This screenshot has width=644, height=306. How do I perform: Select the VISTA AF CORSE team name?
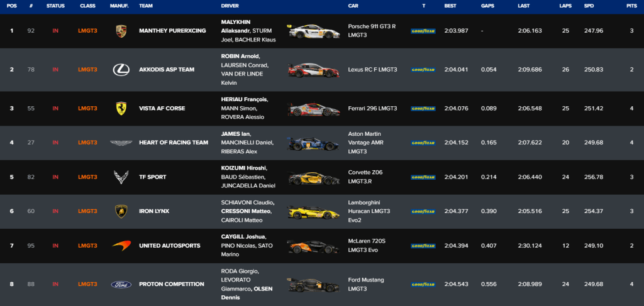pos(162,109)
